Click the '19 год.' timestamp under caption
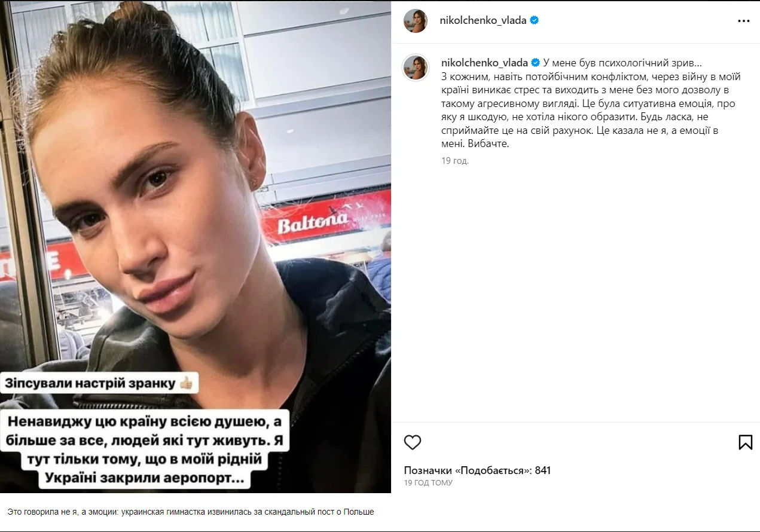The image size is (760, 532). pyautogui.click(x=454, y=161)
